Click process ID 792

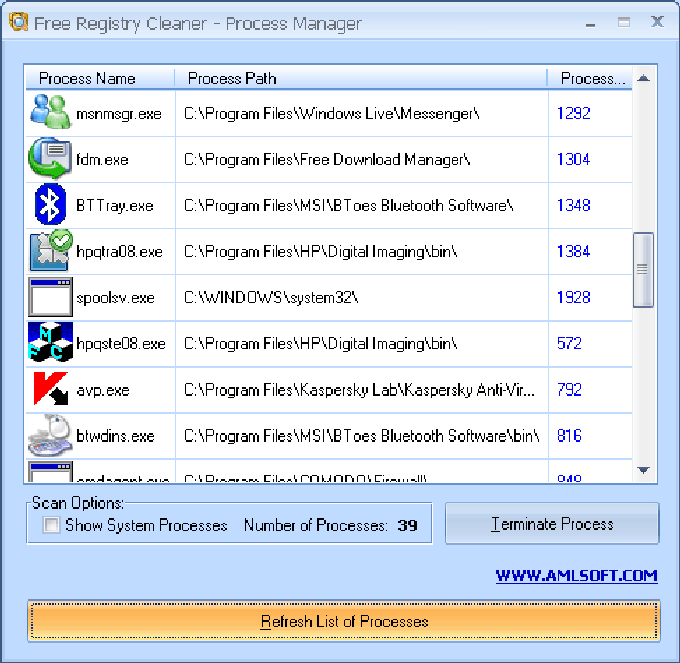tap(569, 390)
